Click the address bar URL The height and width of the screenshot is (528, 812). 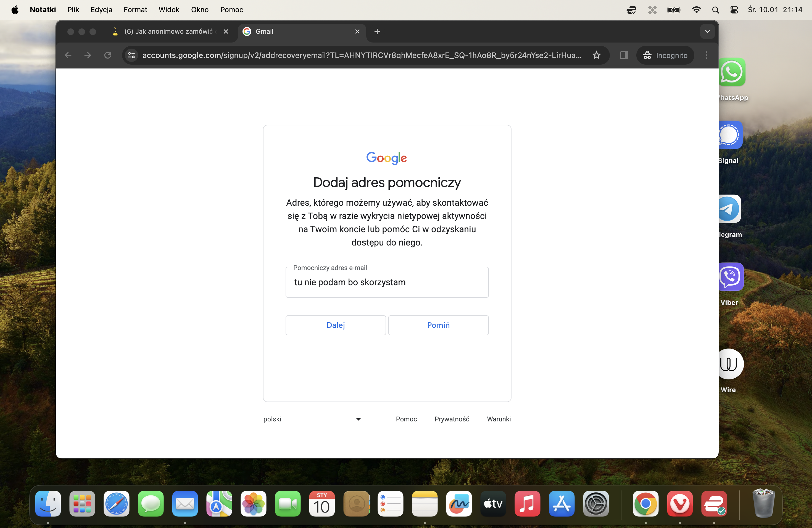[x=362, y=55]
